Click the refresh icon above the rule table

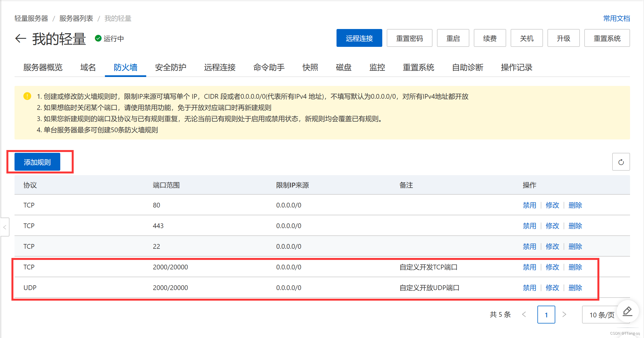(x=621, y=162)
